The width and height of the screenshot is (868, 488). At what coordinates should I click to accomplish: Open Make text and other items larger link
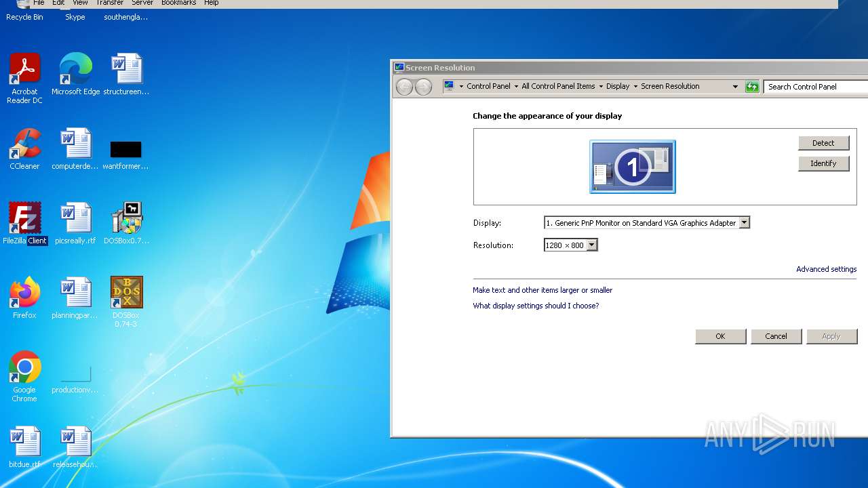pyautogui.click(x=542, y=290)
